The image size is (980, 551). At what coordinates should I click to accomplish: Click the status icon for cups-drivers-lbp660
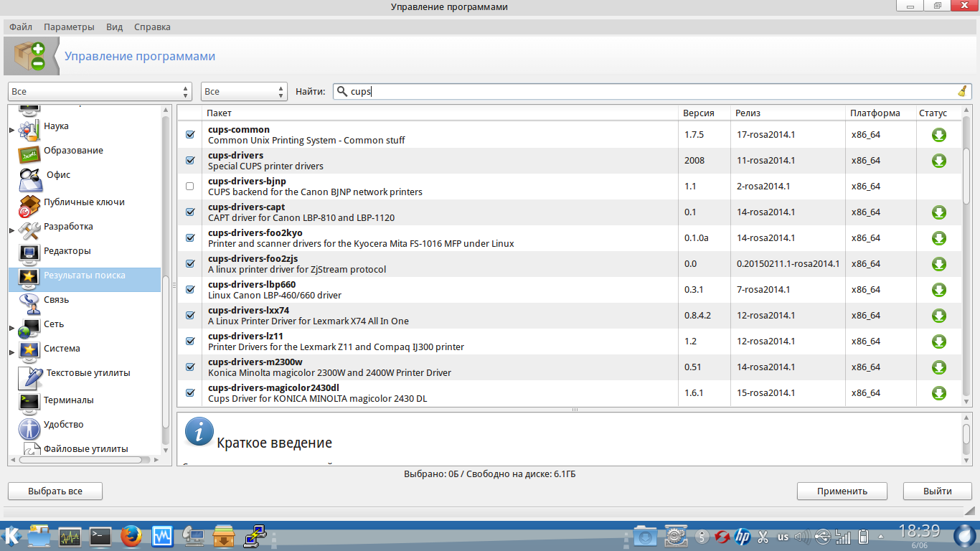(x=938, y=290)
